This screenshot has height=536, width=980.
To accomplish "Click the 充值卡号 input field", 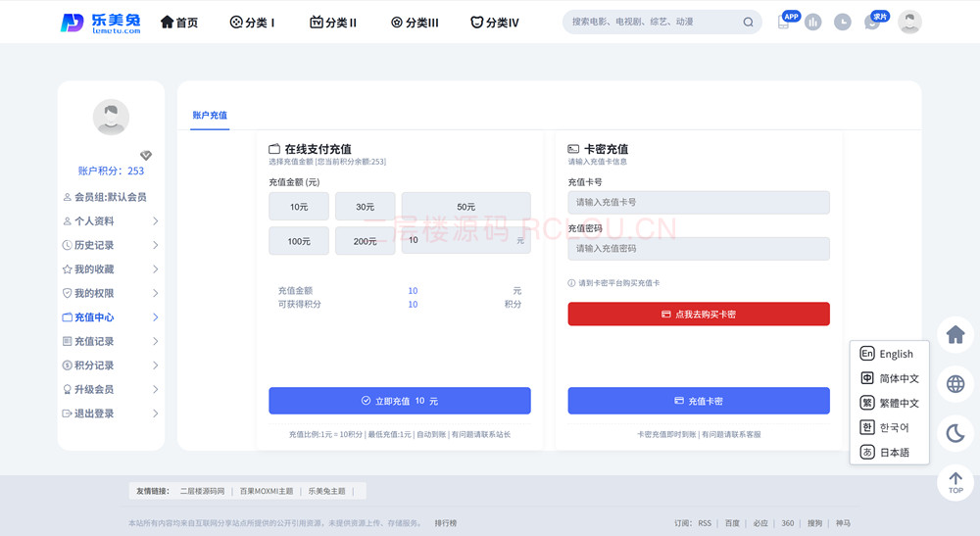I will (x=699, y=202).
